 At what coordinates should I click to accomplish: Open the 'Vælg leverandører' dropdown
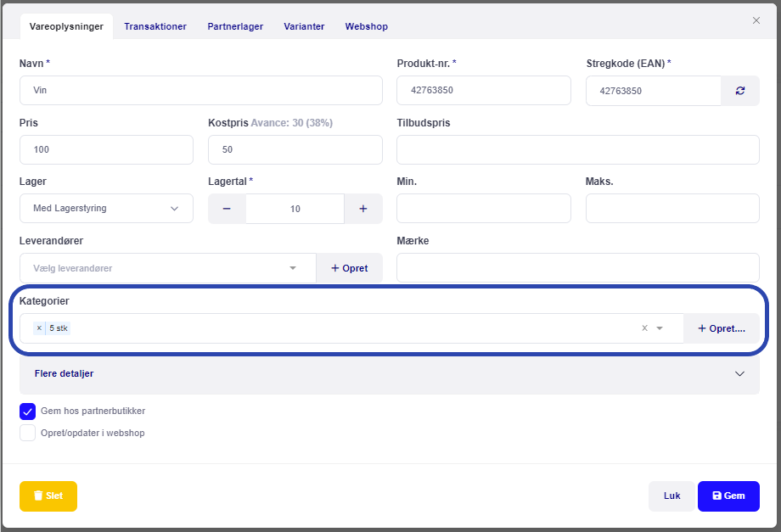pyautogui.click(x=168, y=268)
